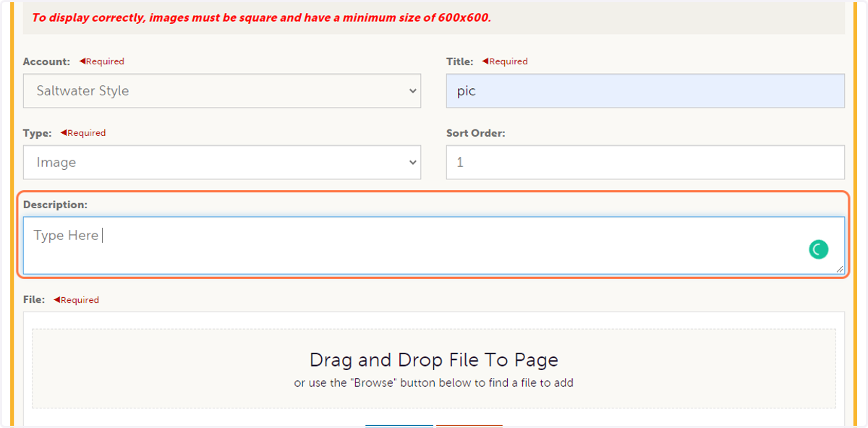Click the Browse button hint text line
The image size is (868, 428).
(x=434, y=383)
